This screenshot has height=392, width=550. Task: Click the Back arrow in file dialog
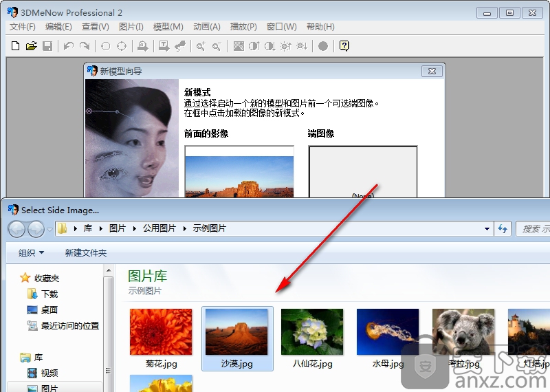(16, 229)
